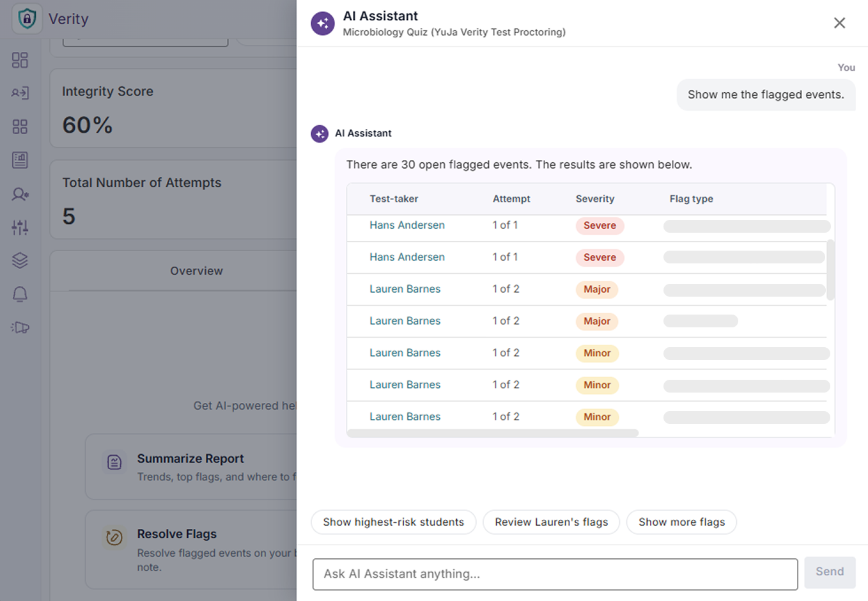The height and width of the screenshot is (601, 868).
Task: Click the first Minor severity badge
Action: [597, 354]
